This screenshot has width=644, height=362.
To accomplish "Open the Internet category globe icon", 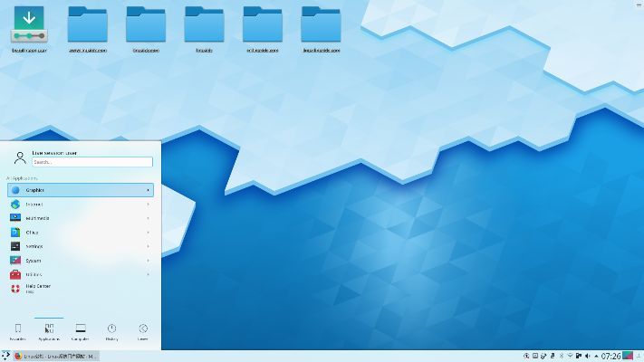I will click(15, 204).
